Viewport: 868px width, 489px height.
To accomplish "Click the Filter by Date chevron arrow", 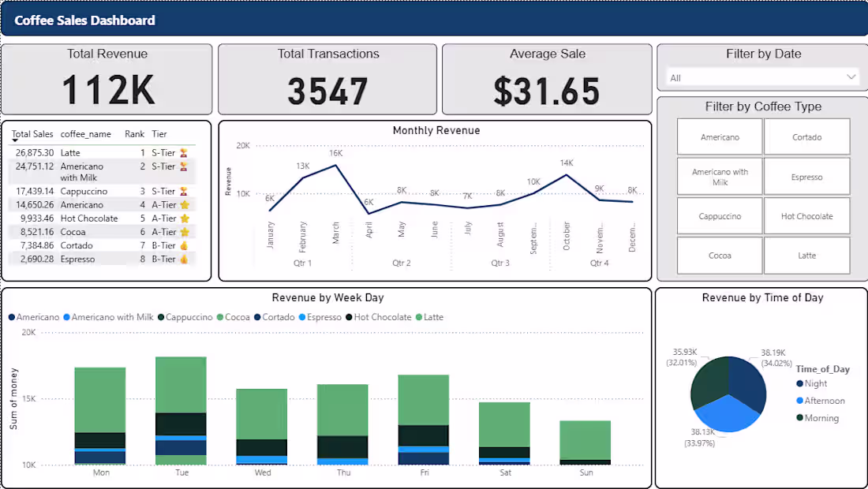I will click(x=851, y=77).
